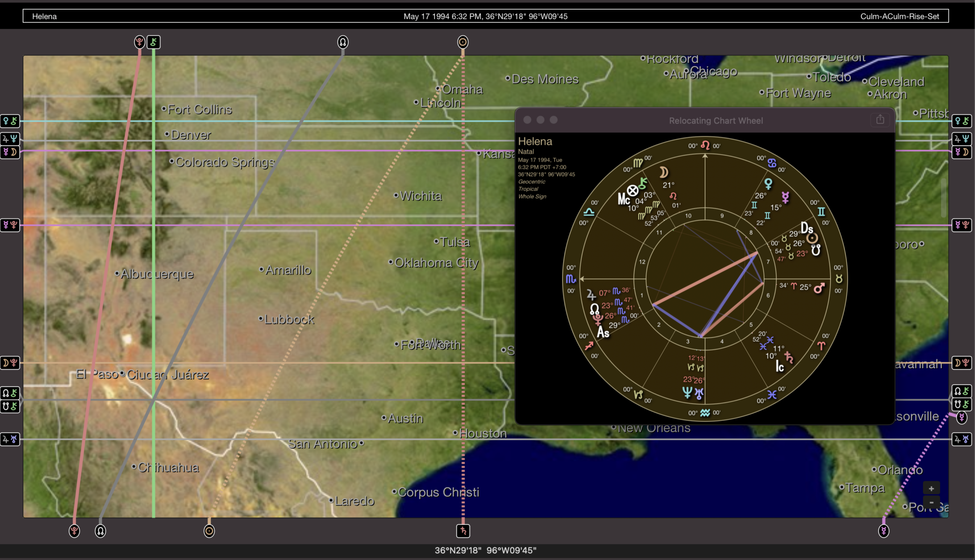
Task: Click the coordinates readout in the bottom status bar
Action: (x=487, y=550)
